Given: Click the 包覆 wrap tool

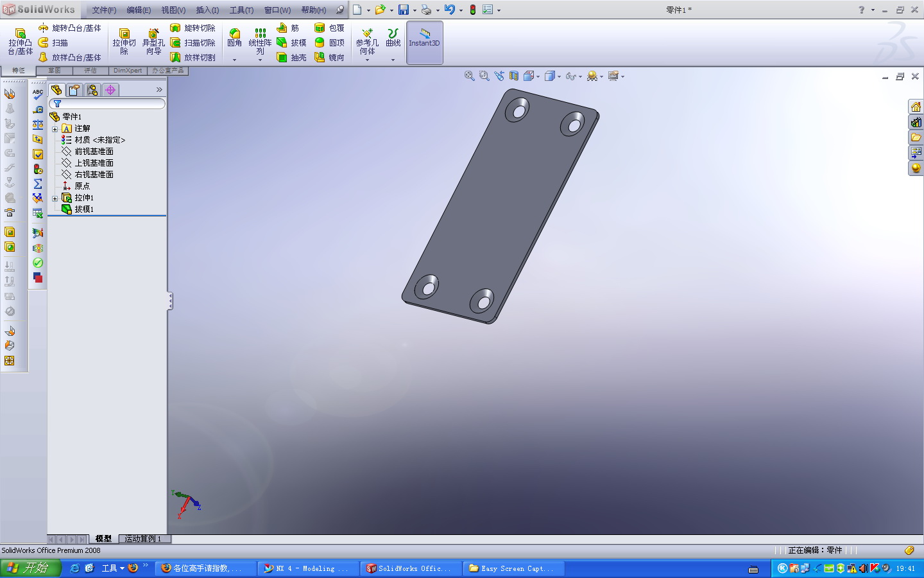Looking at the screenshot, I should [329, 28].
